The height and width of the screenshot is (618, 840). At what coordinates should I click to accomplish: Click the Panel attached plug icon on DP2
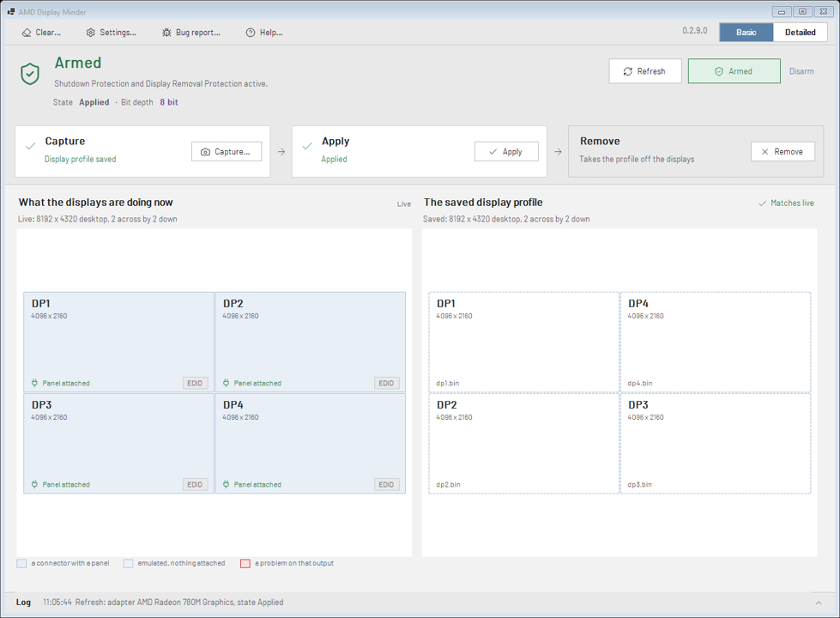[x=226, y=383]
